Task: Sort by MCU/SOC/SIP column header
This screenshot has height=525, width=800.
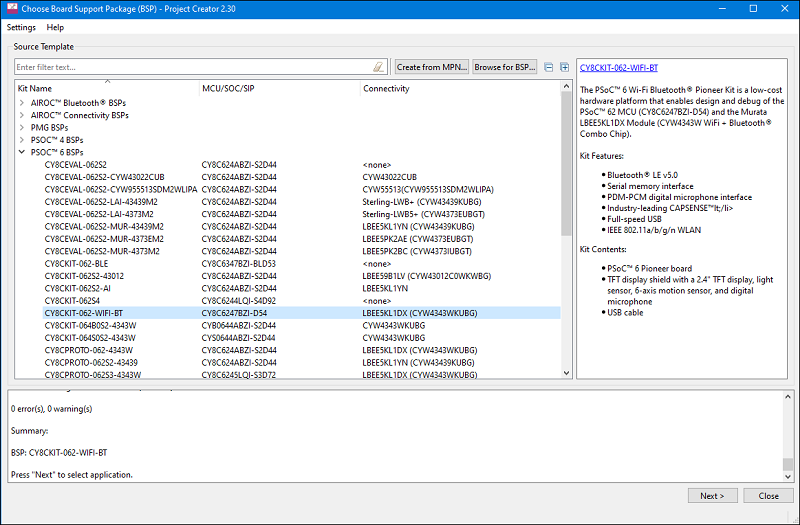Action: click(x=280, y=88)
